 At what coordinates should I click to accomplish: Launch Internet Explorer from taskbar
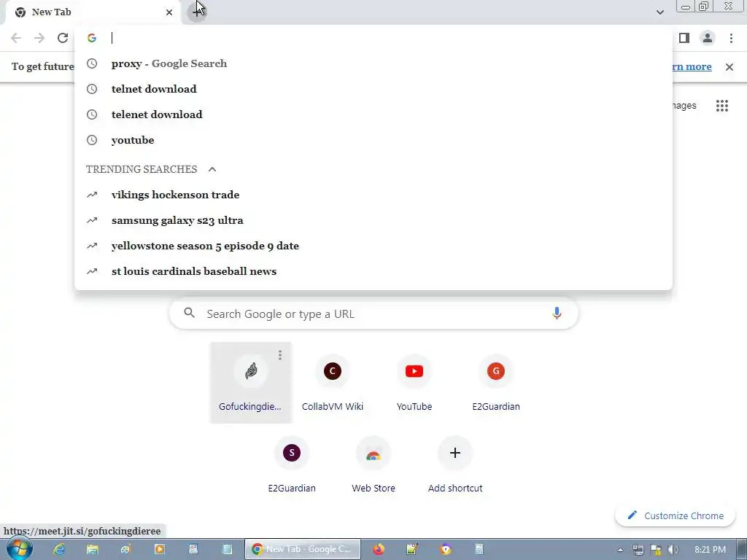pyautogui.click(x=58, y=550)
